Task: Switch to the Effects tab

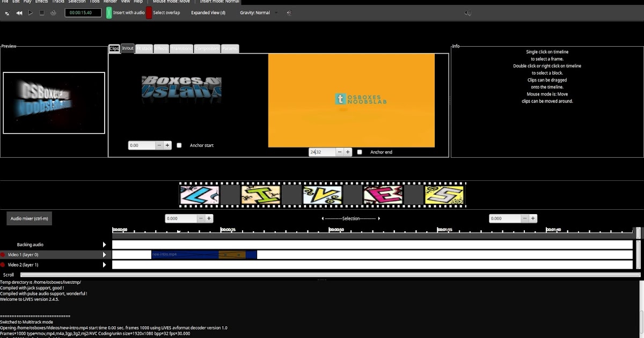Action: click(161, 48)
